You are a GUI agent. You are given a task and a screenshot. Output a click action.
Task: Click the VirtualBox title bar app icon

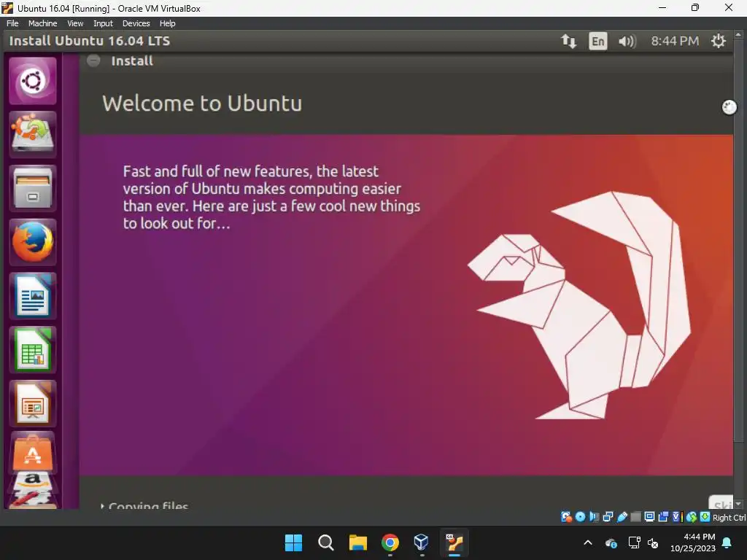7,8
